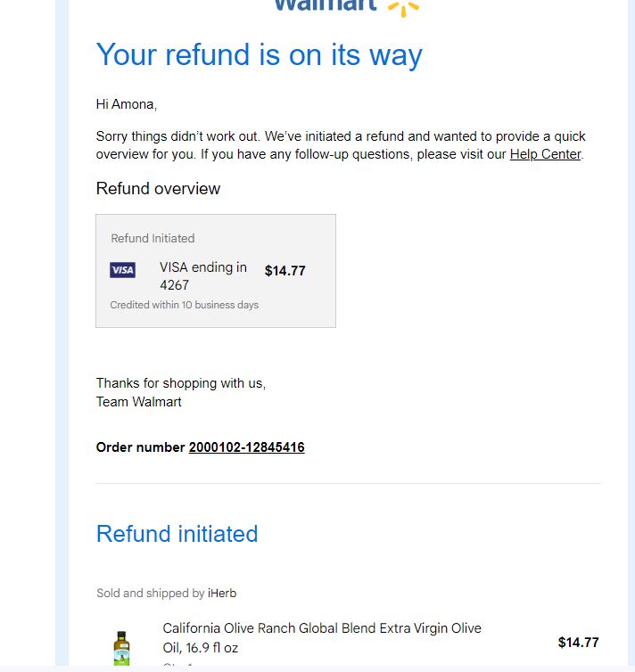Click the 'Hi Amona,' greeting line
The width and height of the screenshot is (635, 672).
pyautogui.click(x=127, y=104)
